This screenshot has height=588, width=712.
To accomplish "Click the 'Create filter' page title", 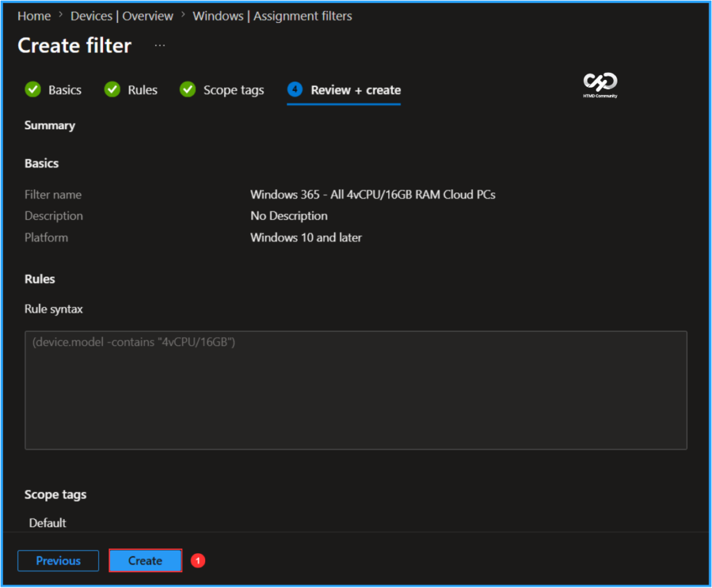I will tap(74, 45).
